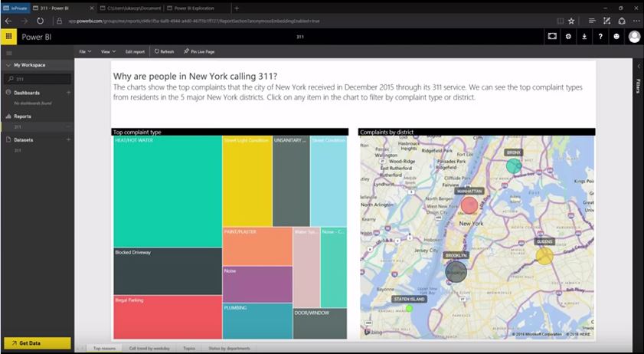The width and height of the screenshot is (644, 354).
Task: Switch to the Topics page tab
Action: (189, 348)
